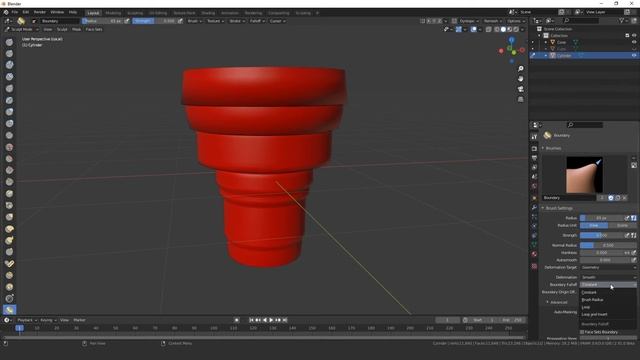The width and height of the screenshot is (640, 360).
Task: Enable the Dyntopo checkbox
Action: coord(454,21)
